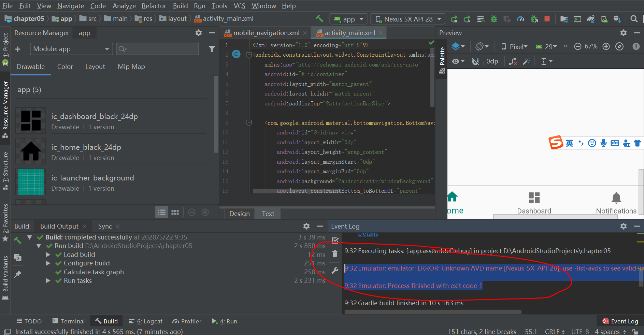Viewport: 644px width, 335px height.
Task: Toggle the 1: Project tool window
Action: click(x=5, y=49)
